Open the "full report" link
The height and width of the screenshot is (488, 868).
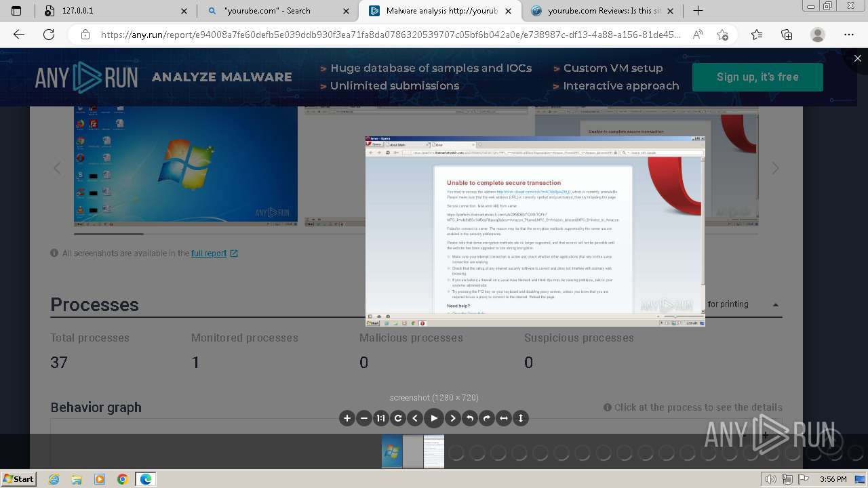209,253
